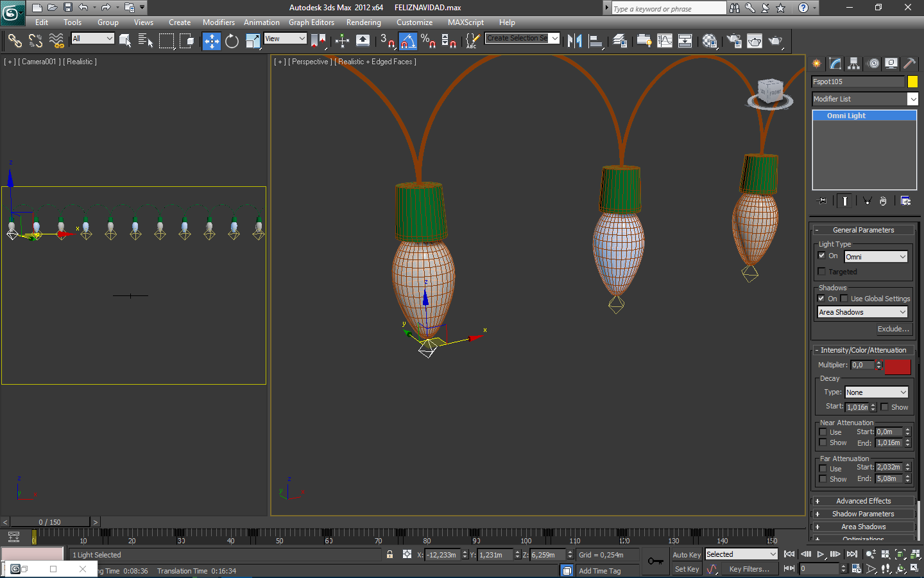Toggle the Spinner Snap button
This screenshot has width=924, height=578.
[x=449, y=41]
